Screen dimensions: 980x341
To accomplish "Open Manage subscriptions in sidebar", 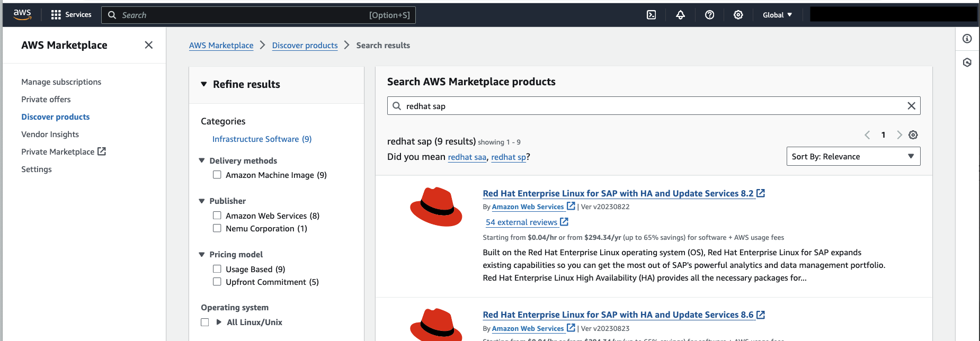I will pos(61,82).
